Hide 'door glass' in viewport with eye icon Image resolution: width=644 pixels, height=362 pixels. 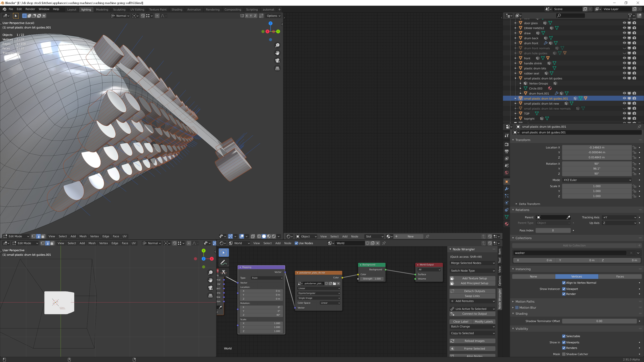coord(624,23)
